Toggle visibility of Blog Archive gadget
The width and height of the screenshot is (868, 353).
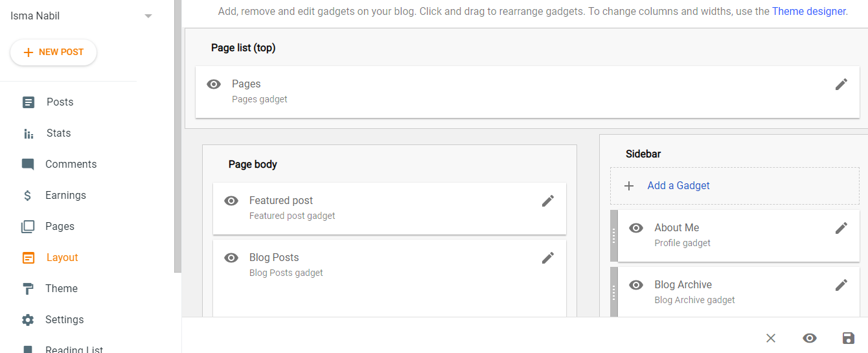[x=636, y=285]
